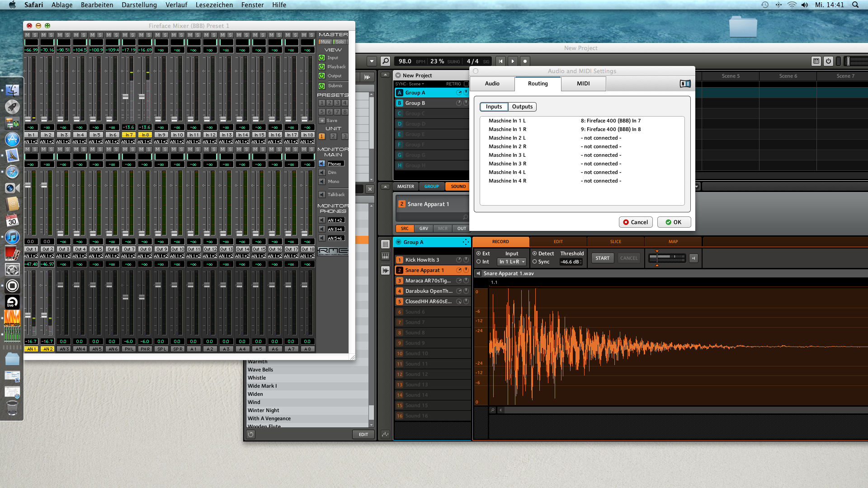Click the search icon in Snare Apparat 1 module

[465, 217]
